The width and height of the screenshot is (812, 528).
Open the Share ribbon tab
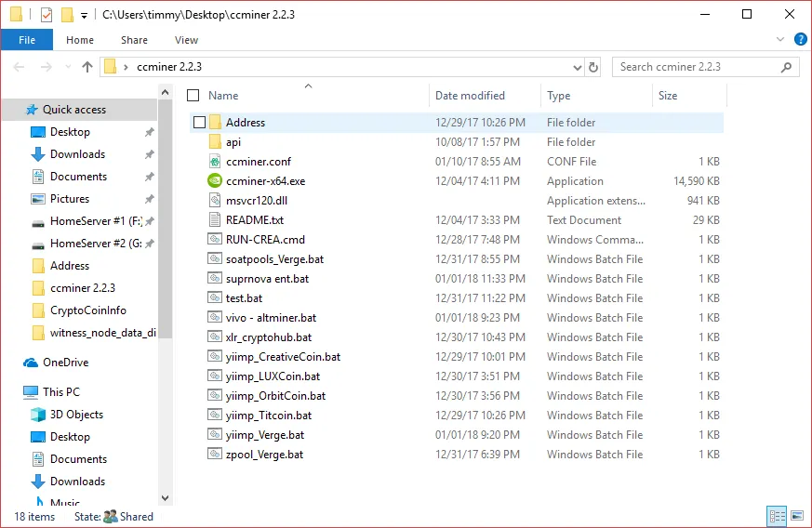(x=134, y=40)
